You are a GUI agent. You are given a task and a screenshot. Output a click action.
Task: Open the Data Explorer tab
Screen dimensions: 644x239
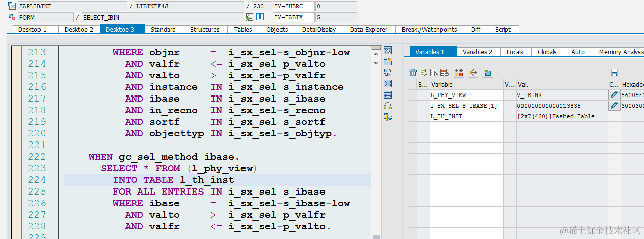(x=369, y=29)
